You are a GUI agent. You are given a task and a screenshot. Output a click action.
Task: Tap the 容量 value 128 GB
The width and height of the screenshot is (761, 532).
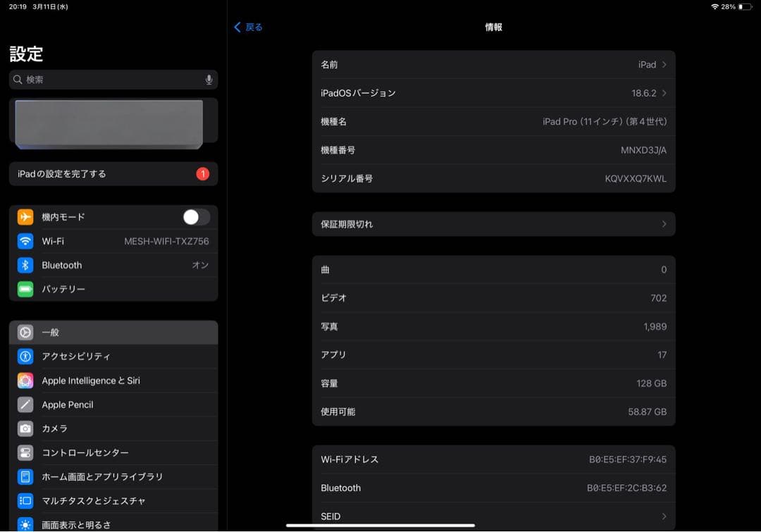coord(651,383)
